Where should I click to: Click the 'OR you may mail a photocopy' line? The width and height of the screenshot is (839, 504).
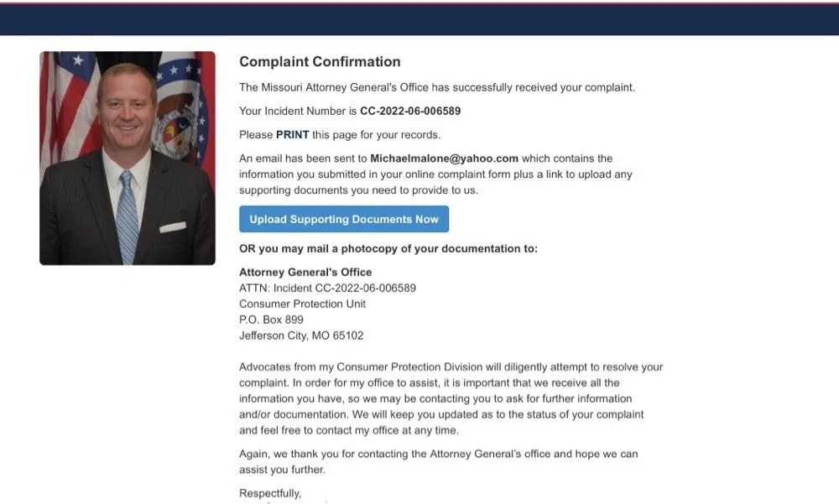tap(388, 248)
